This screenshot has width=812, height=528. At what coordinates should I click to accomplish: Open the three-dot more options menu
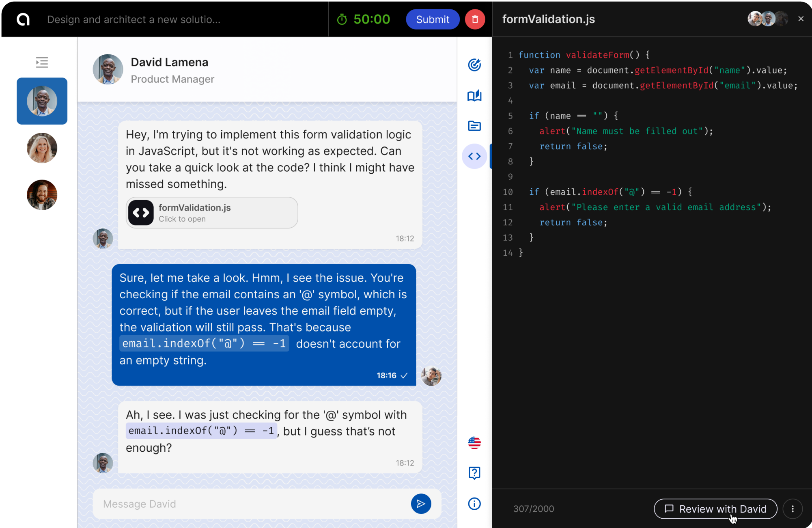point(793,509)
